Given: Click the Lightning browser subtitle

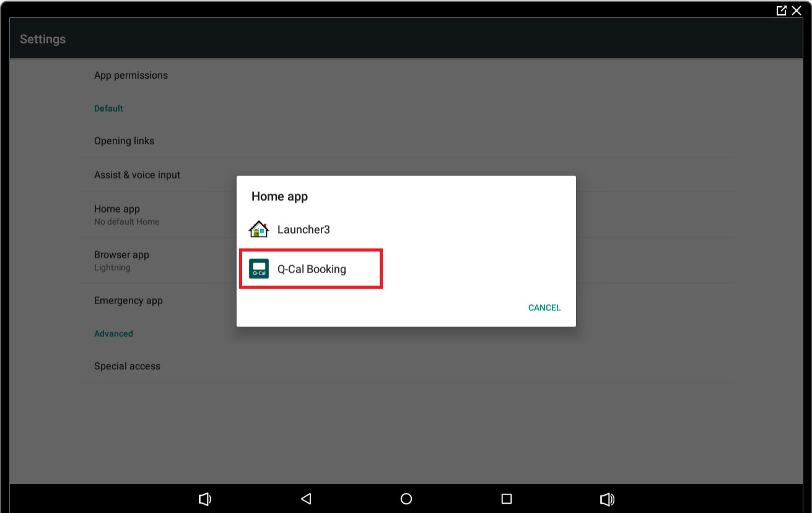Looking at the screenshot, I should (x=112, y=268).
